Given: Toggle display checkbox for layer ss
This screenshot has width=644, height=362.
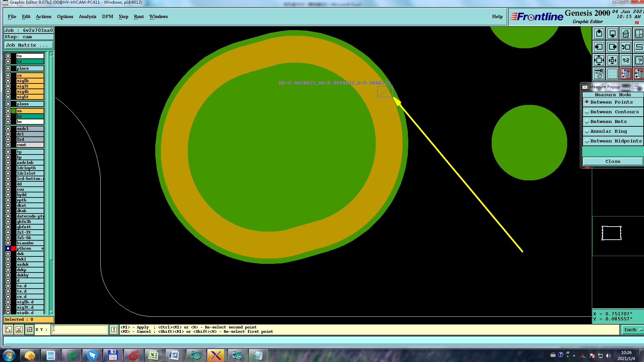Looking at the screenshot, I should click(8, 111).
